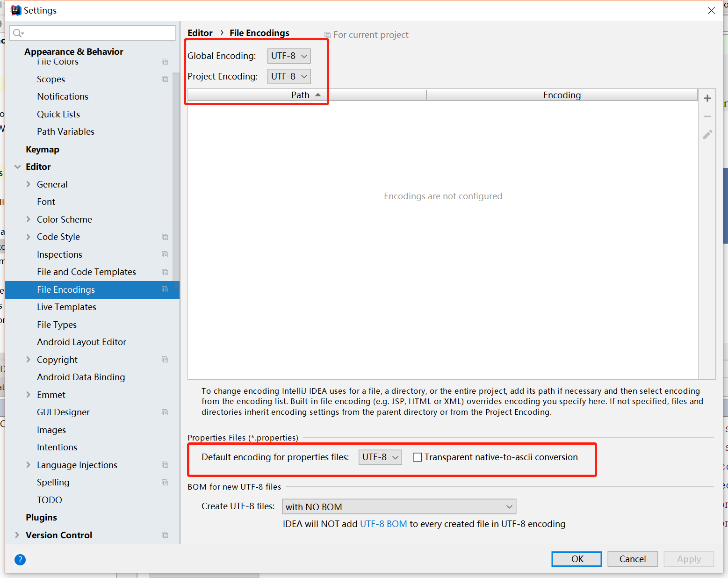Viewport: 728px width, 578px height.
Task: Open the UTF-8 BOM link
Action: coord(383,524)
